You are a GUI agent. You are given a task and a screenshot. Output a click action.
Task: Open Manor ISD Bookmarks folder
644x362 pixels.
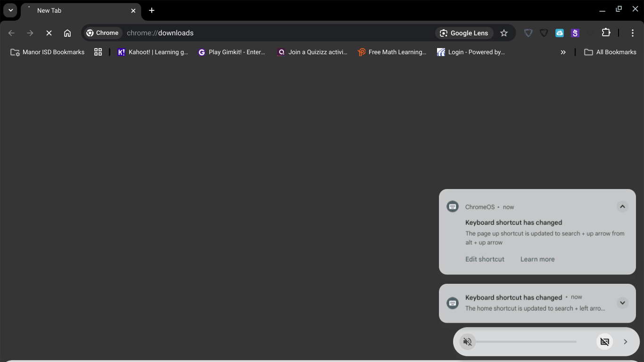(x=48, y=52)
